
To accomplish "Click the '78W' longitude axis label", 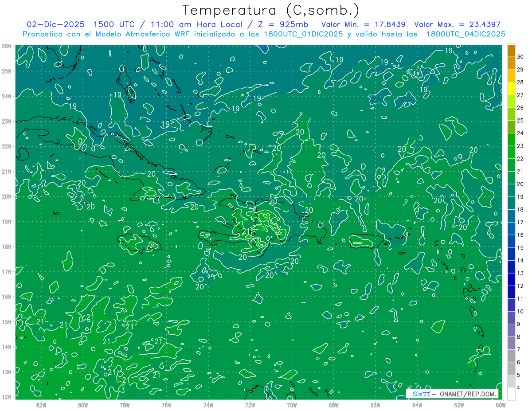I will pos(125,405).
